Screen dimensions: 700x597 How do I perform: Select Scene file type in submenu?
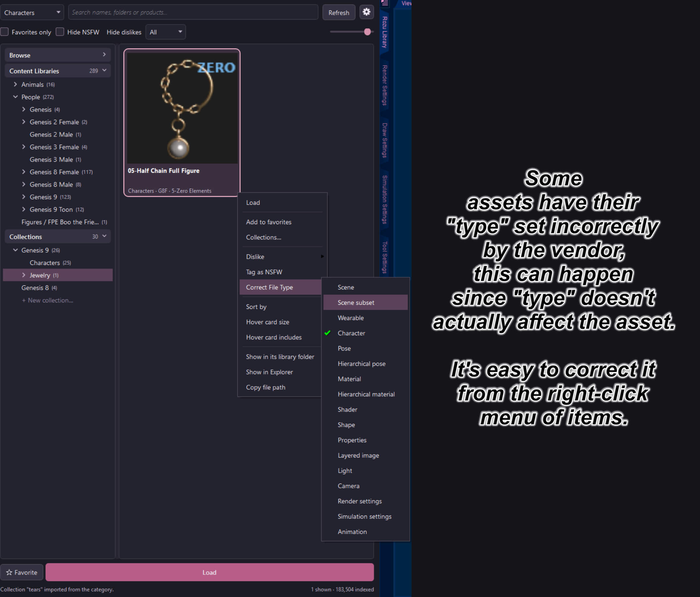click(x=365, y=287)
